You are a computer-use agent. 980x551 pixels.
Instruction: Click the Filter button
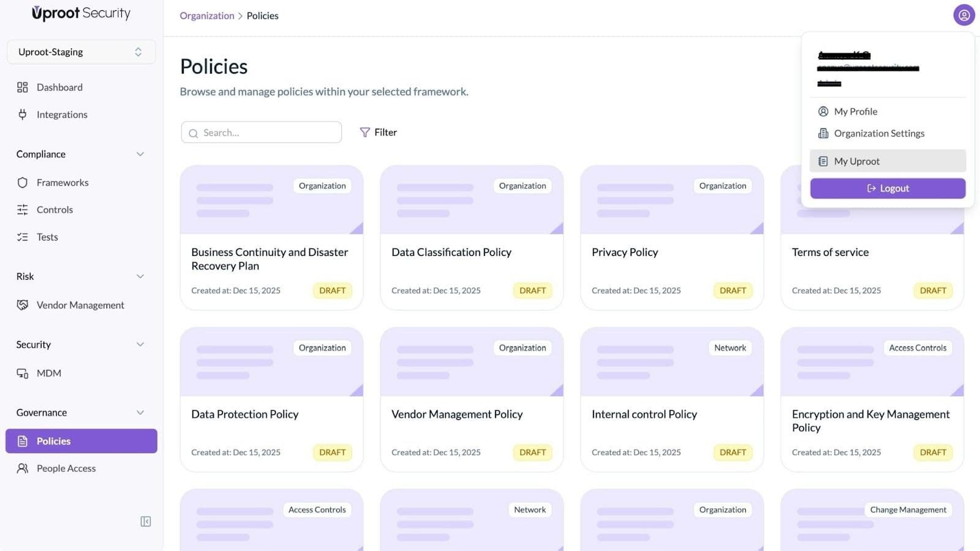(x=379, y=132)
